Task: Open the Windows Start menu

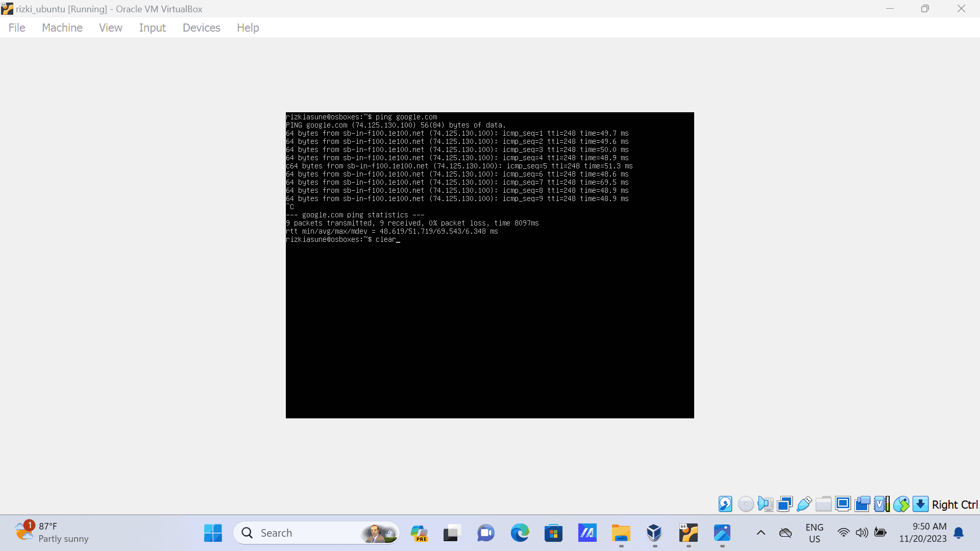Action: pos(213,533)
